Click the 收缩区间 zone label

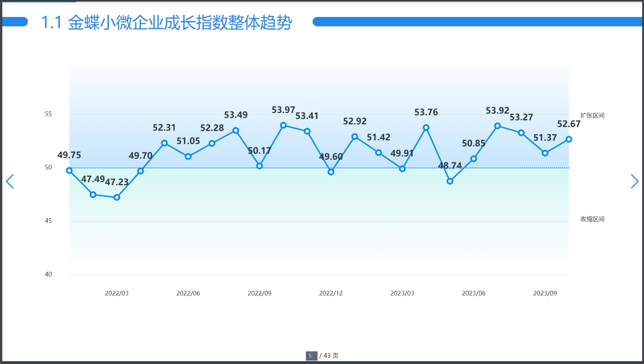click(x=592, y=219)
